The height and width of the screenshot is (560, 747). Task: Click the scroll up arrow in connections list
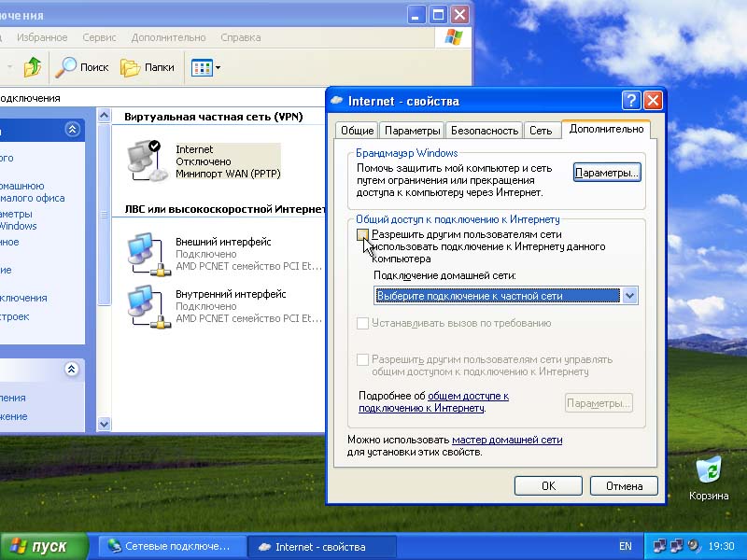pyautogui.click(x=104, y=115)
